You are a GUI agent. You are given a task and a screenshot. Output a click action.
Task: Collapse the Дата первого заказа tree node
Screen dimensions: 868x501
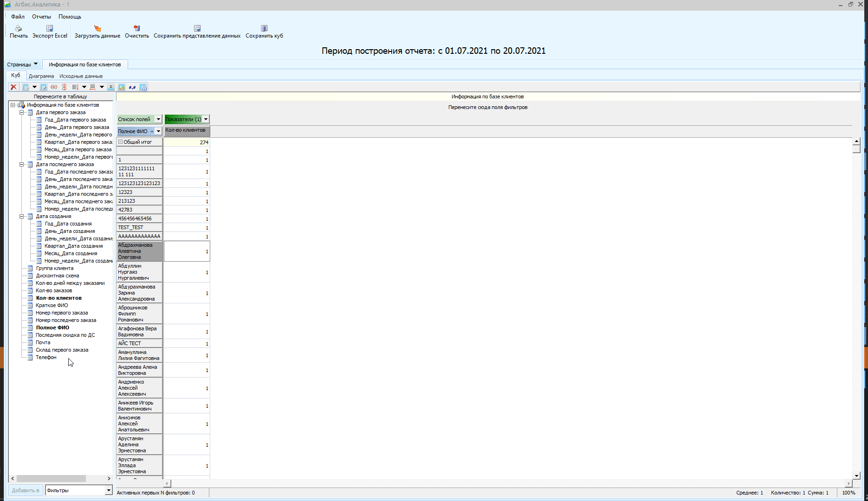(x=21, y=112)
